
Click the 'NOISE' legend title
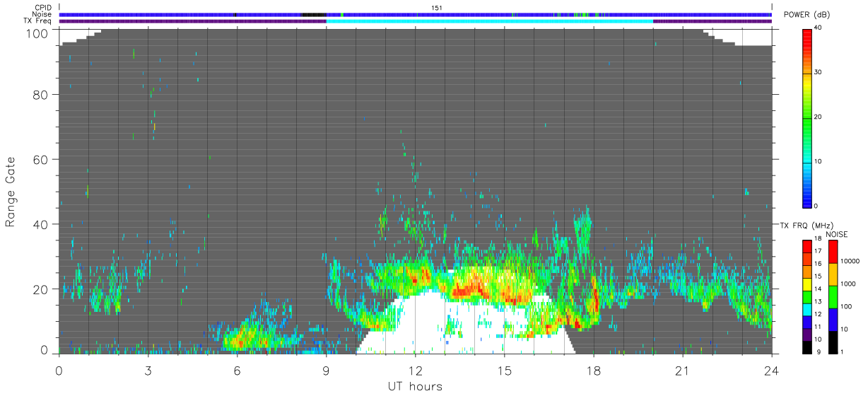pyautogui.click(x=836, y=234)
